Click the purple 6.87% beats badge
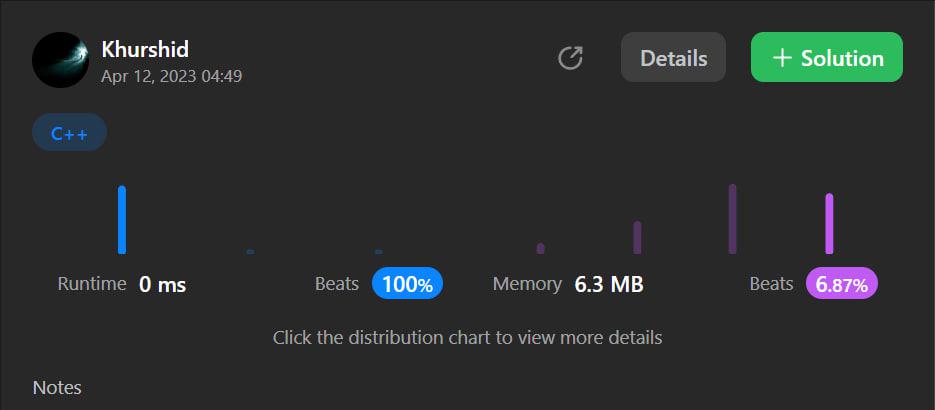The width and height of the screenshot is (935, 410). point(842,284)
